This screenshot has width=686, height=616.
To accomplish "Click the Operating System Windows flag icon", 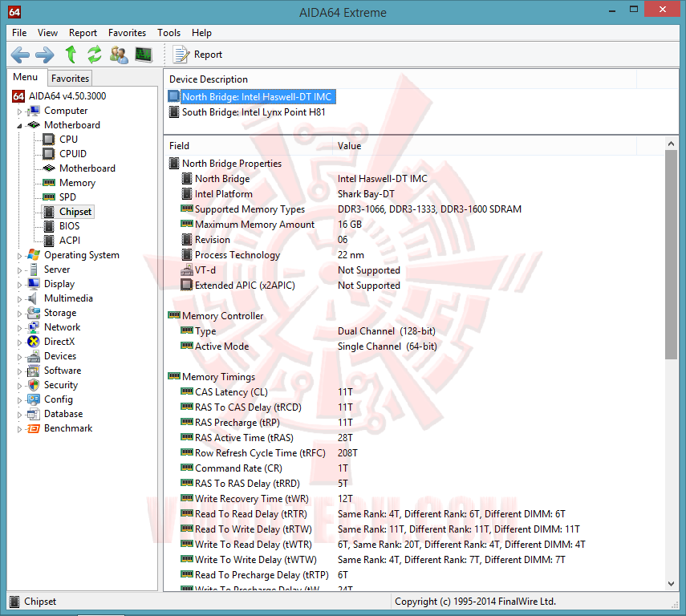I will [x=33, y=254].
